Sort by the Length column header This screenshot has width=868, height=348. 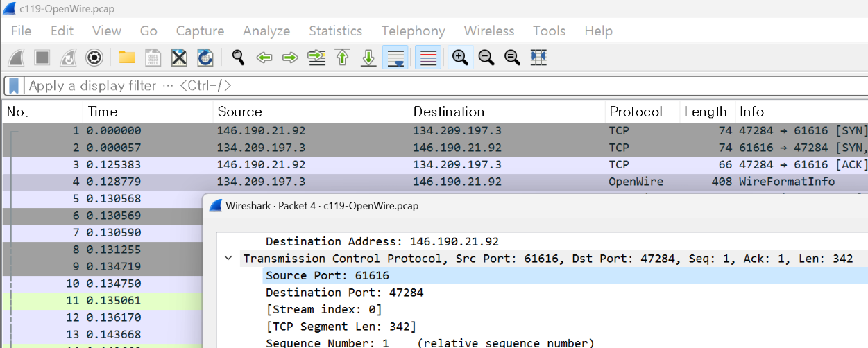707,112
